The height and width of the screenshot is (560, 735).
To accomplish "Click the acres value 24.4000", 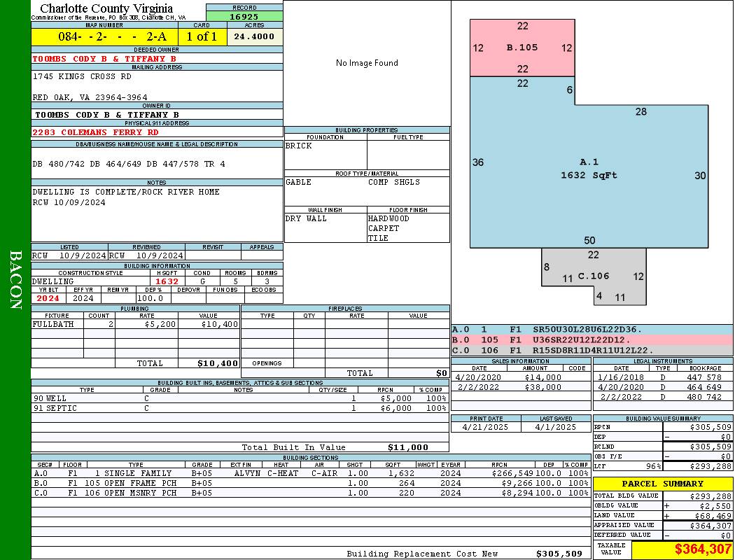I will pos(254,36).
